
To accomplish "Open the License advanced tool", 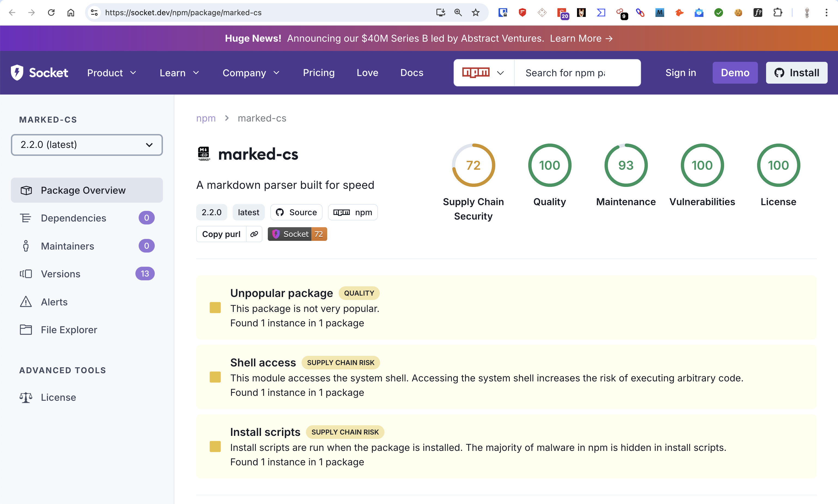I will 87,397.
